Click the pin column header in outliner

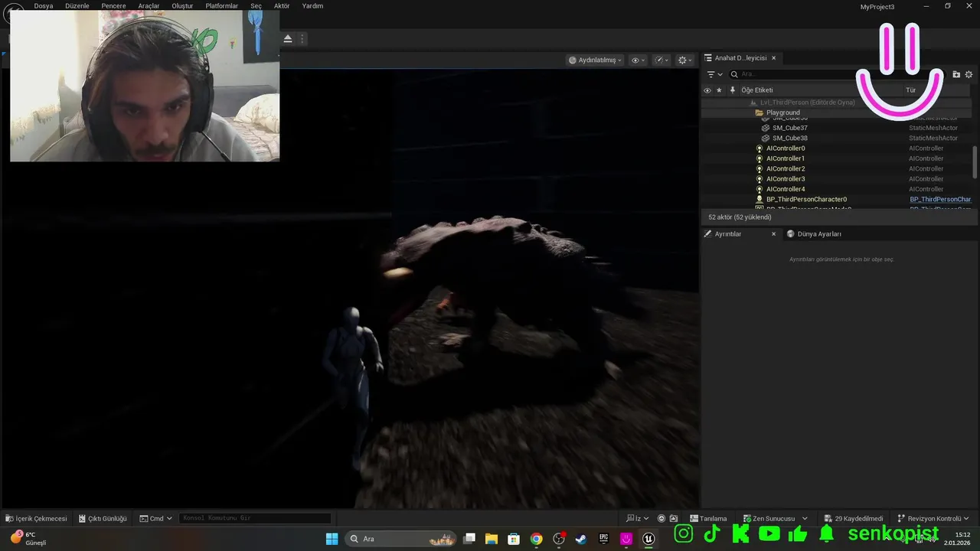pos(733,90)
